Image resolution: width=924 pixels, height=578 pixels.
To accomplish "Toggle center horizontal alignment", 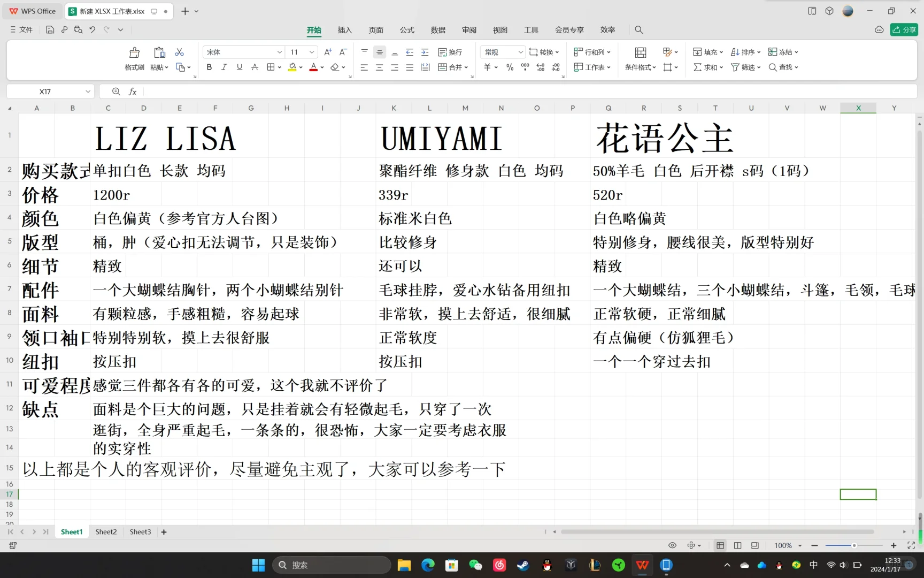I will click(380, 67).
